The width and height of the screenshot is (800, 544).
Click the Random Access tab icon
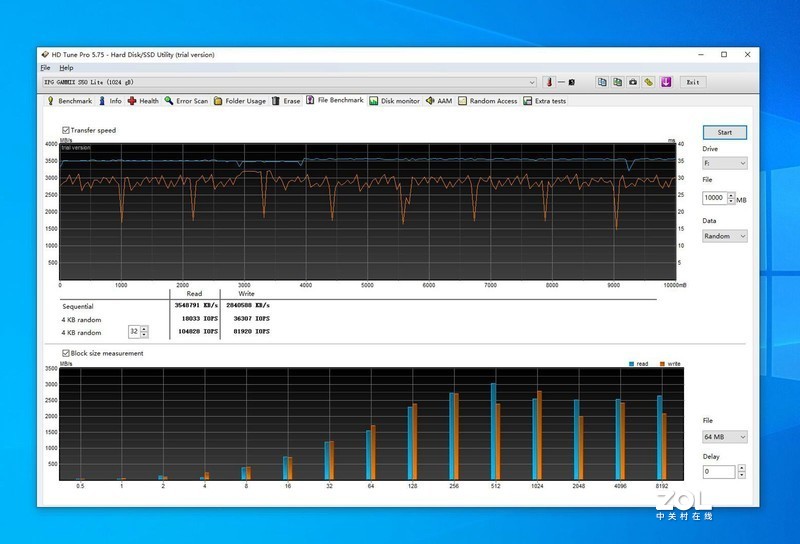pyautogui.click(x=462, y=101)
